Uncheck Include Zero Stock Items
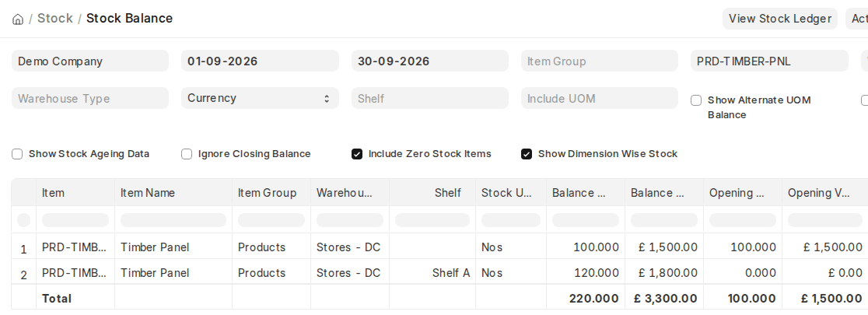 click(357, 154)
